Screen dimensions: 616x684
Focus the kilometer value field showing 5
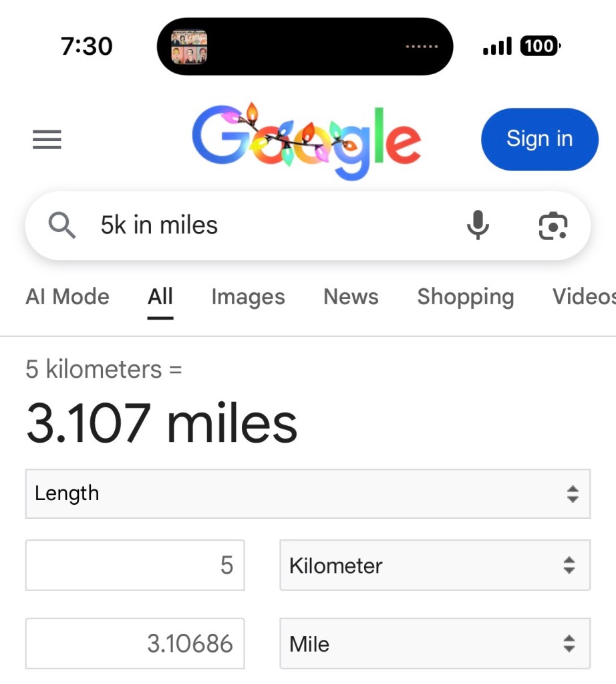(x=135, y=565)
